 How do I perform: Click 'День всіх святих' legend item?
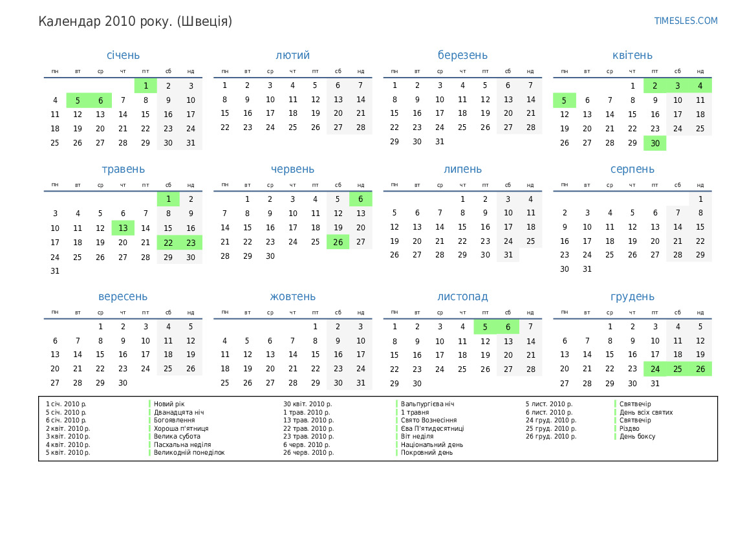645,412
